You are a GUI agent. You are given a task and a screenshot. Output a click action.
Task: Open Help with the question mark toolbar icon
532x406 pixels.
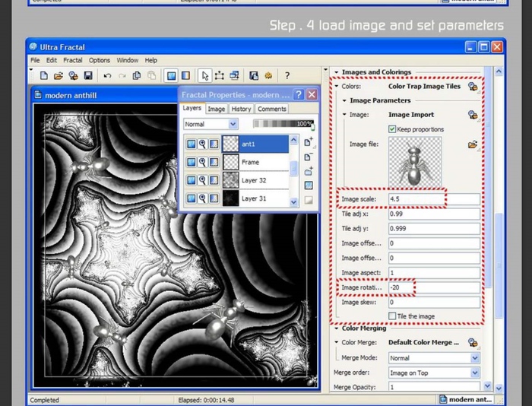tap(287, 75)
